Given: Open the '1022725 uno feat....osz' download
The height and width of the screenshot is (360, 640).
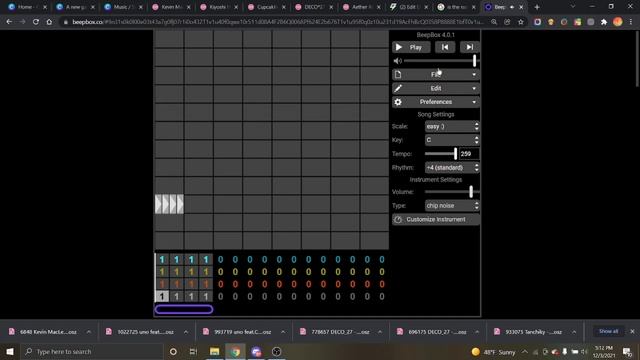Looking at the screenshot, I should pyautogui.click(x=145, y=332).
